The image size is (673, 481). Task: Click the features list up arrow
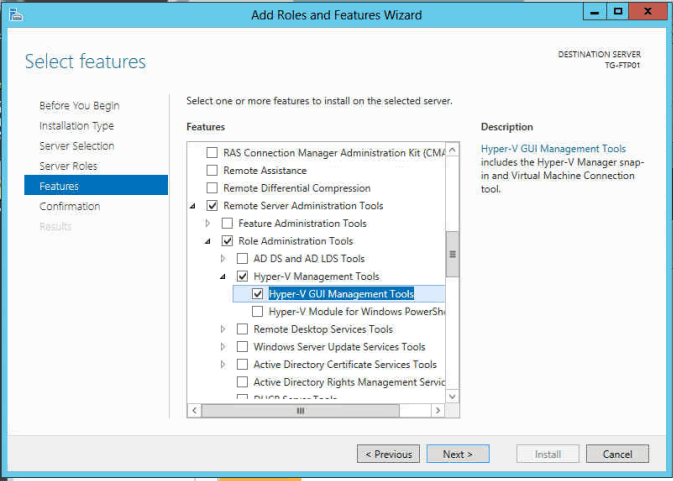452,150
